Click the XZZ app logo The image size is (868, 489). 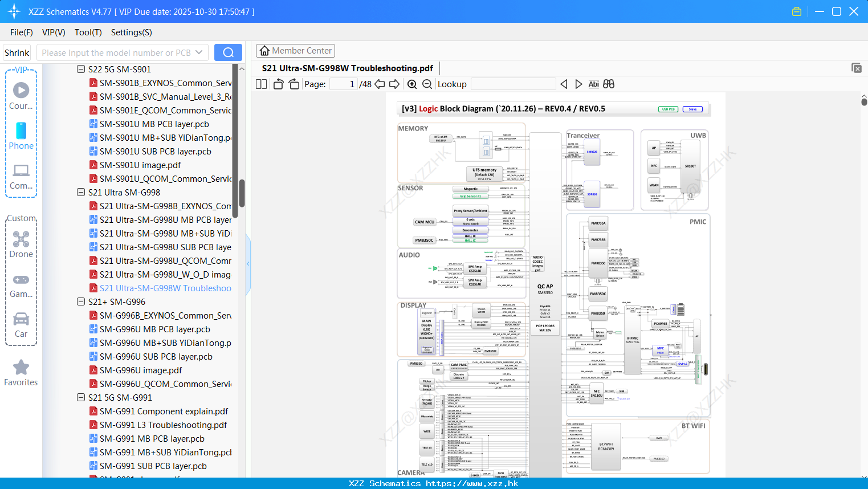pyautogui.click(x=14, y=11)
